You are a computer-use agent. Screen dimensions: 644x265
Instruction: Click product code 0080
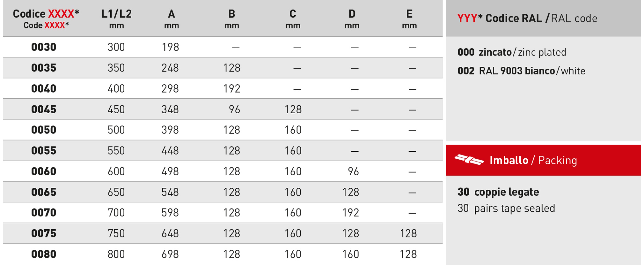tap(44, 254)
